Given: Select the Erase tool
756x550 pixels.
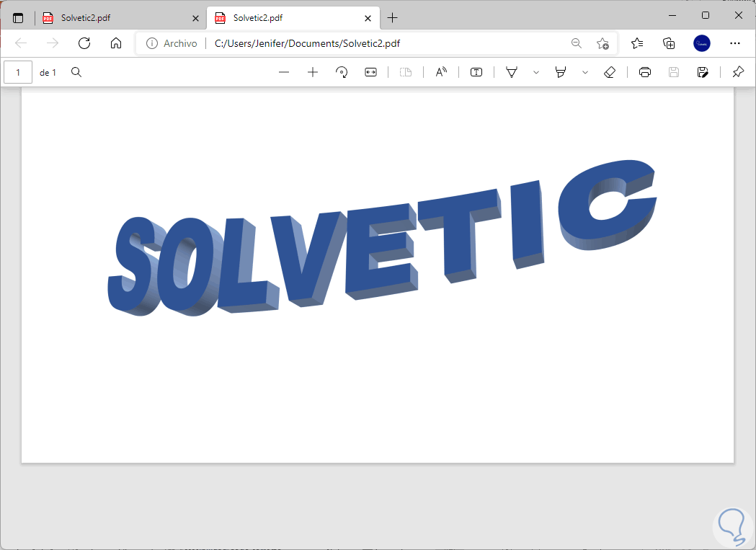Looking at the screenshot, I should click(x=610, y=72).
